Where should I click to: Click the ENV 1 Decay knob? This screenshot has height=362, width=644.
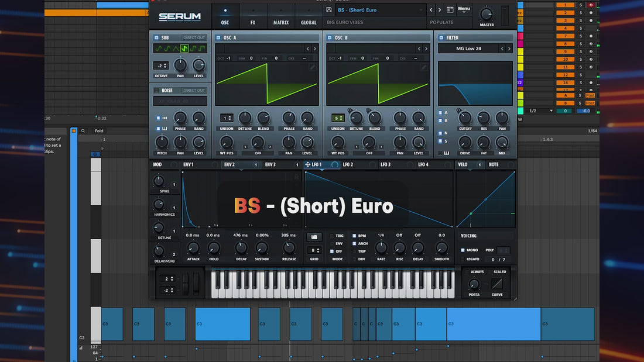(241, 248)
